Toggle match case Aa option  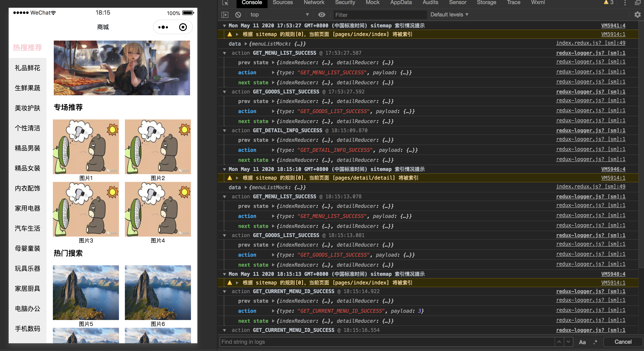click(x=582, y=342)
